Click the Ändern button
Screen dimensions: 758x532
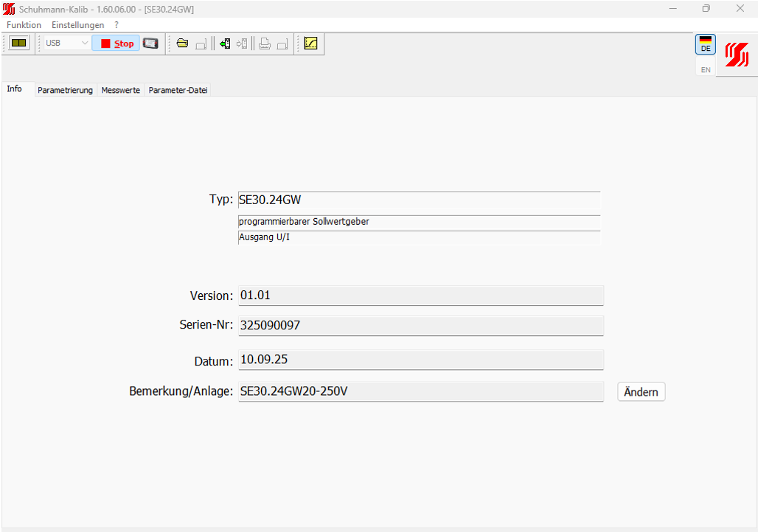point(641,392)
